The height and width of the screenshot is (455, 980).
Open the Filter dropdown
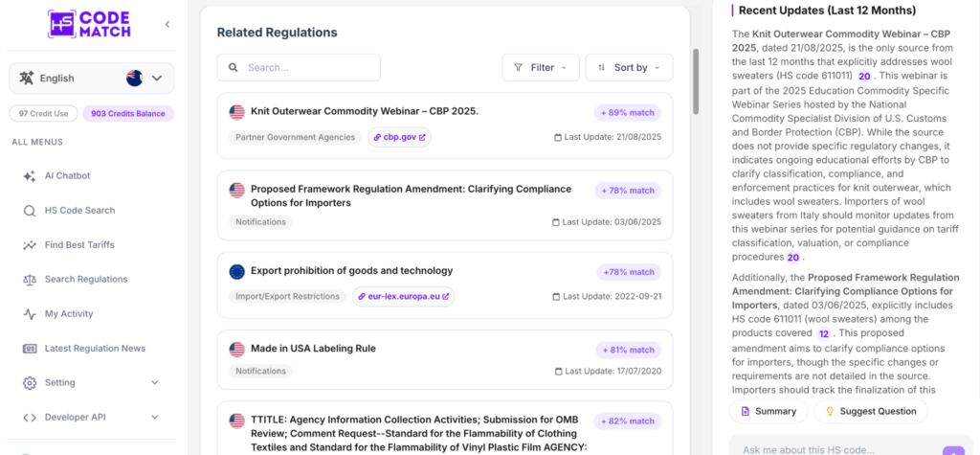[541, 68]
